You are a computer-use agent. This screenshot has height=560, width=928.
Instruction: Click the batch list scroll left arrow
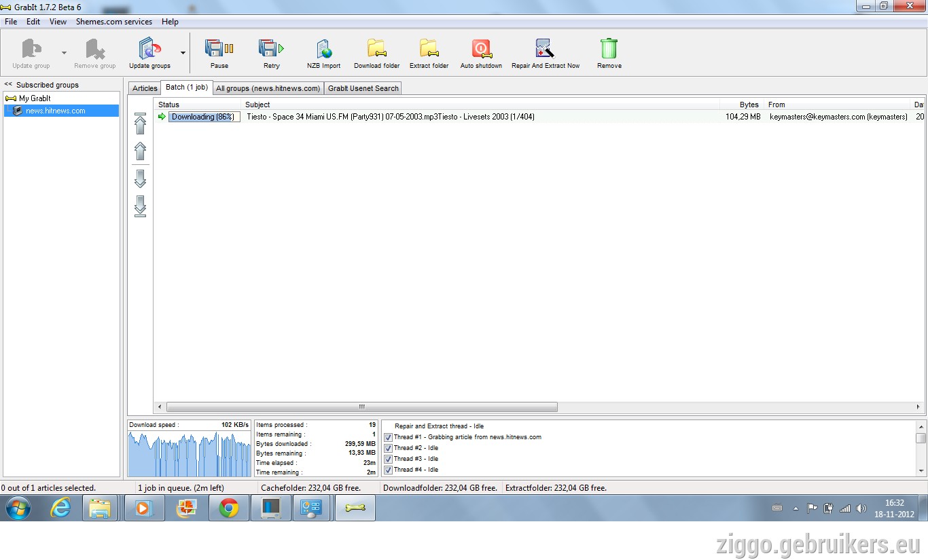tap(160, 407)
